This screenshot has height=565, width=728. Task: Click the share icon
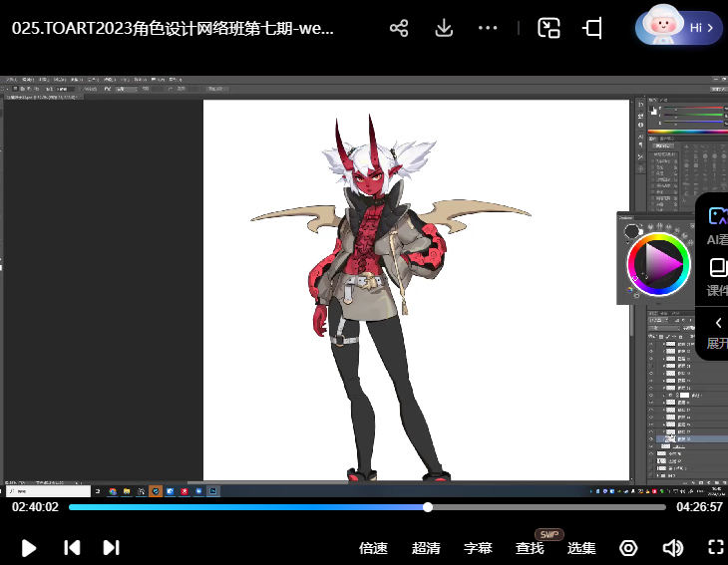[x=399, y=28]
